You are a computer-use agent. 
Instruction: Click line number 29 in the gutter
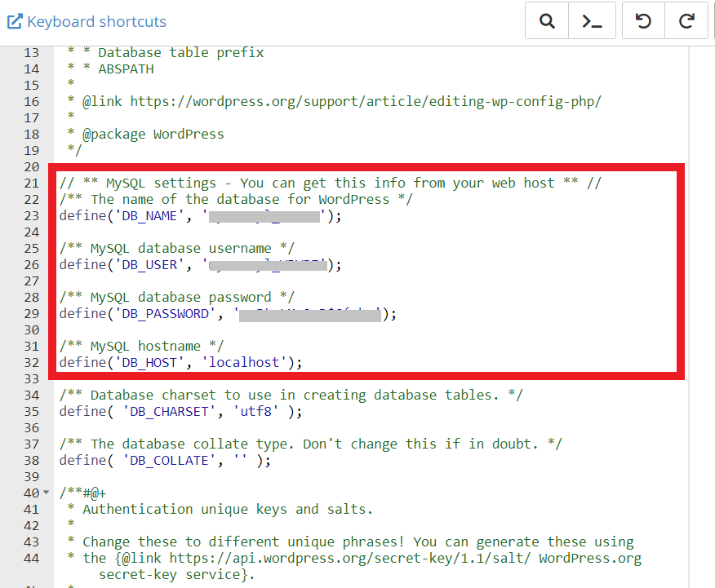(x=32, y=313)
